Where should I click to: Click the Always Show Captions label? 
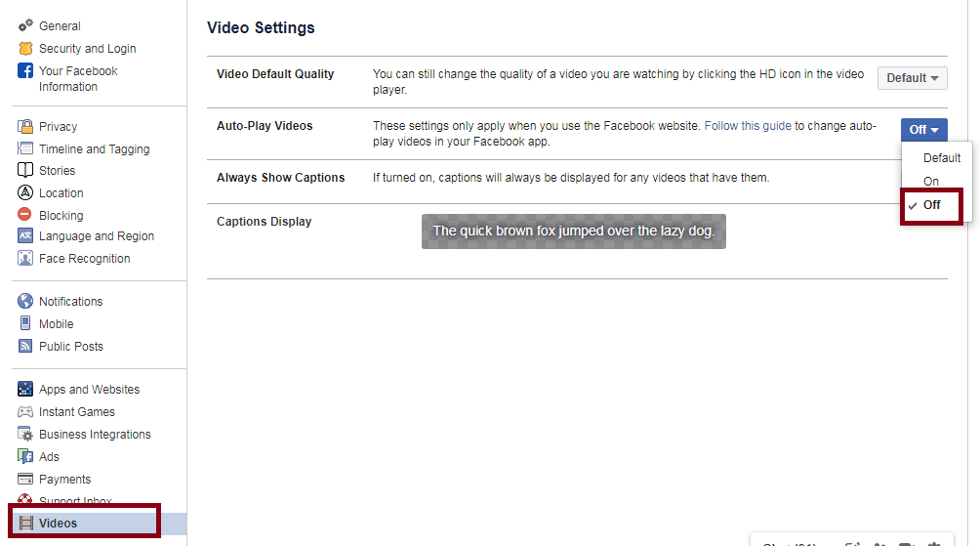point(280,178)
